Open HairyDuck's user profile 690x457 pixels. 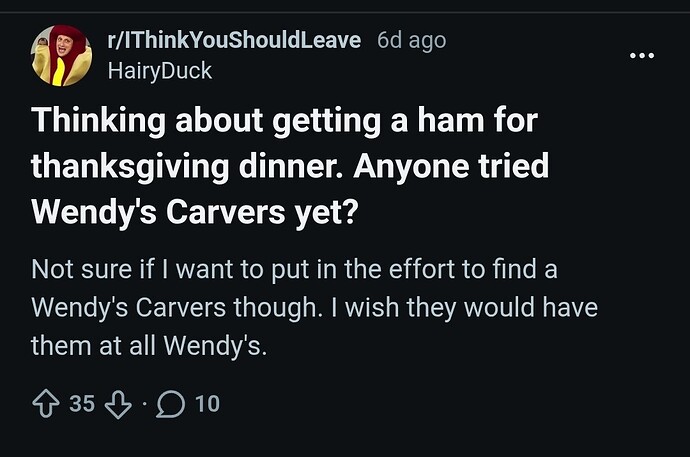pyautogui.click(x=158, y=71)
